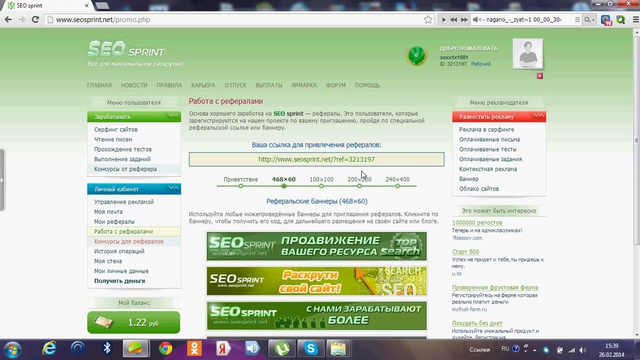Open Прохождение тестов
The image size is (640, 360).
123,149
